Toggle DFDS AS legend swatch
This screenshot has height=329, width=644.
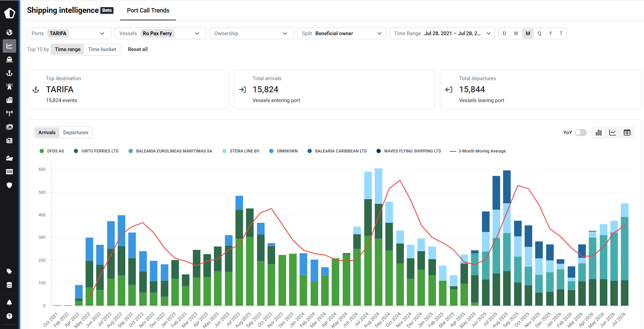(x=42, y=151)
